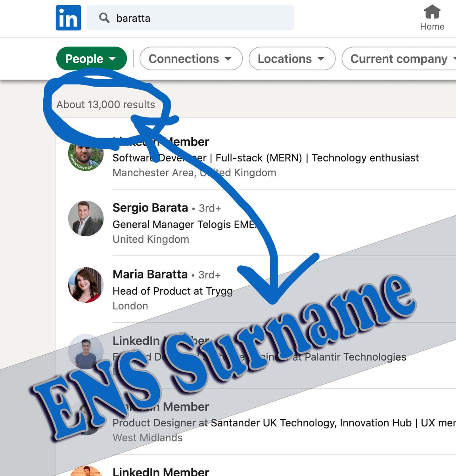The height and width of the screenshot is (476, 456).
Task: Click the LinkedIn logo icon
Action: pos(68,18)
